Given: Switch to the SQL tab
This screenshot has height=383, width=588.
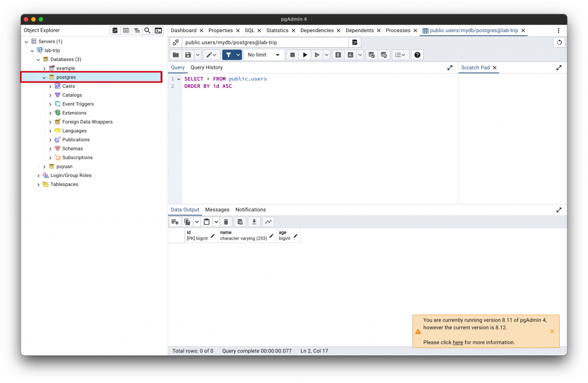Looking at the screenshot, I should pyautogui.click(x=249, y=30).
